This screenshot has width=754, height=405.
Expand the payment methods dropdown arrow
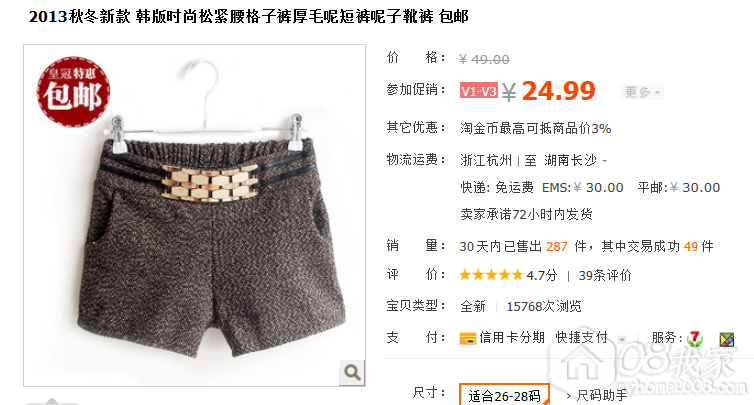[622, 339]
